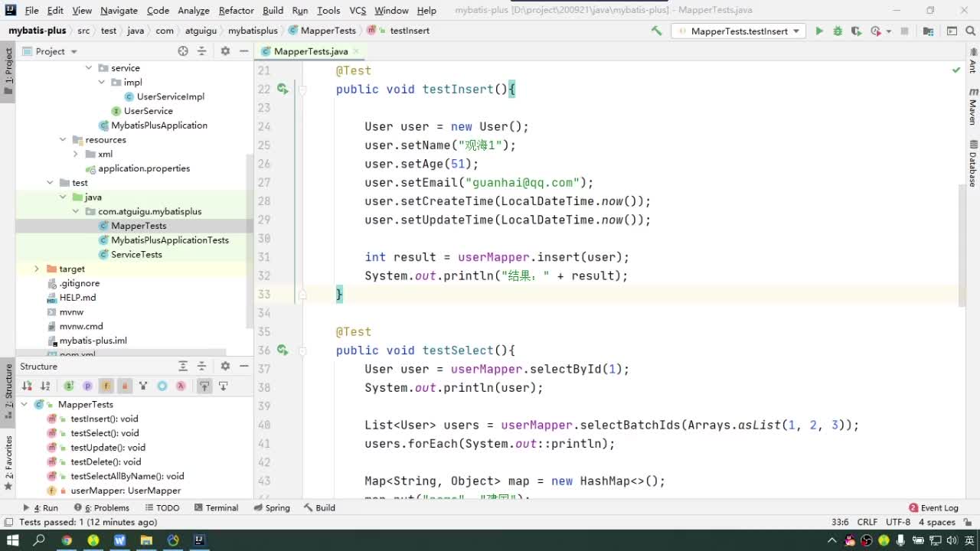Toggle Sort by Visibility in Structure toolbar
Viewport: 980px width, 551px height.
(x=27, y=386)
